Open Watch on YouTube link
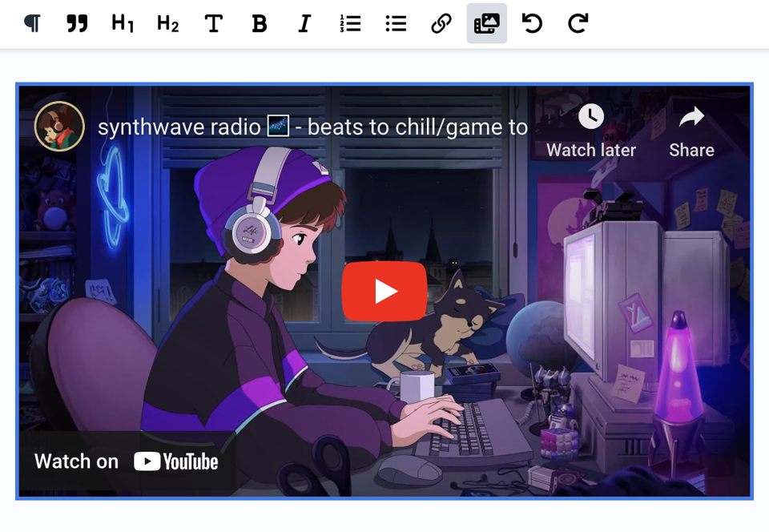769x532 pixels. (x=127, y=461)
